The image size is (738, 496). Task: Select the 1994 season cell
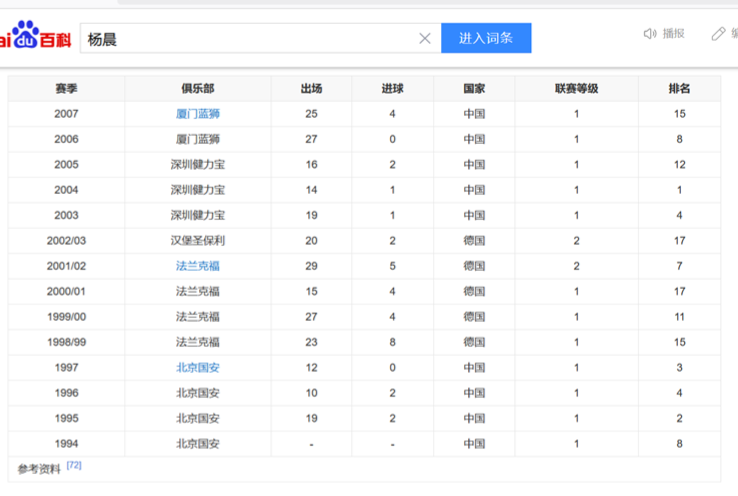tap(66, 444)
